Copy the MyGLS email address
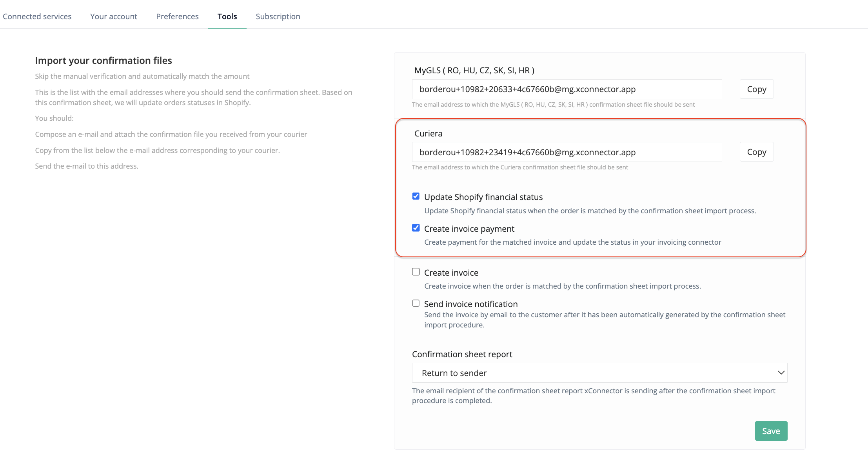The width and height of the screenshot is (868, 458). 756,89
